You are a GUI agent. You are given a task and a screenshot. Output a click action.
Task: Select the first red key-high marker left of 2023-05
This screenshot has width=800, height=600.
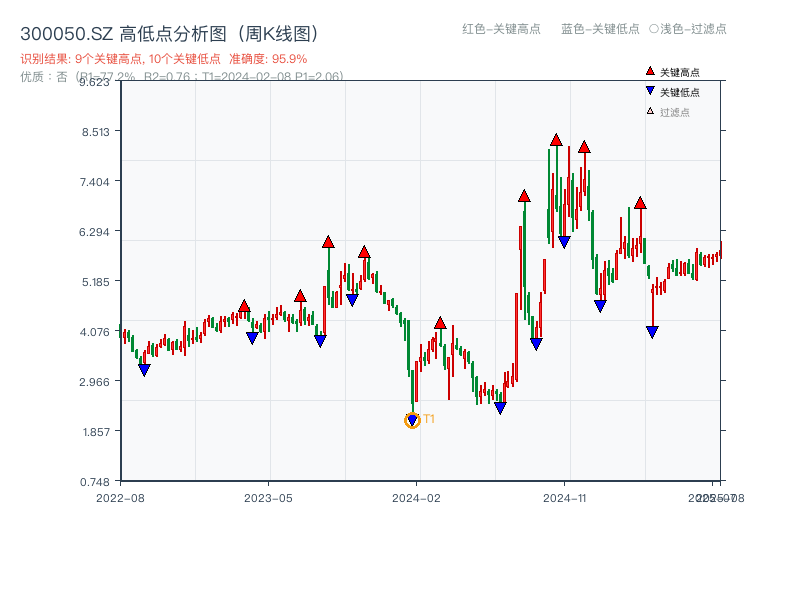244,306
